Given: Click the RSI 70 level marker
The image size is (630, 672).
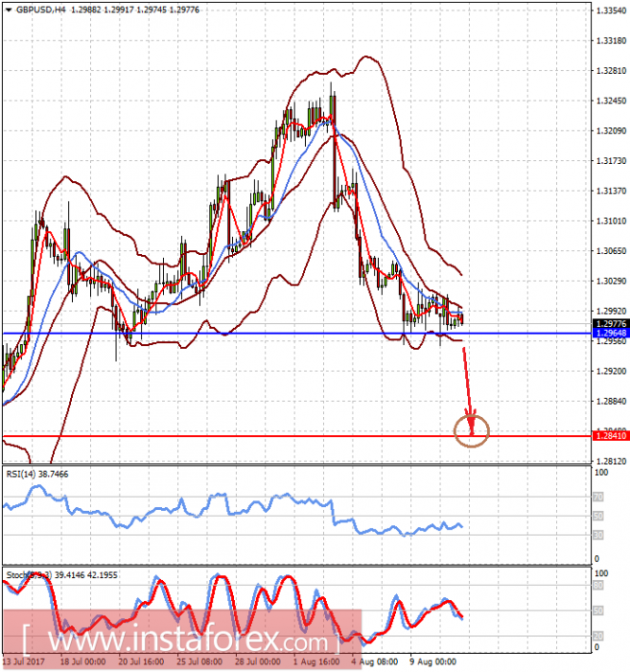Looking at the screenshot, I should click(x=599, y=498).
